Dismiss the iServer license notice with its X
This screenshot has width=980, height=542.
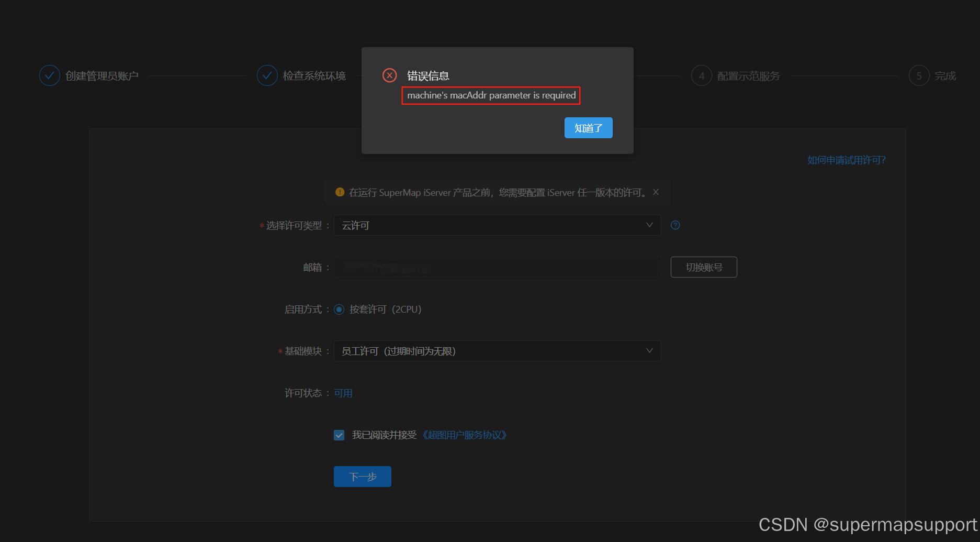point(656,192)
